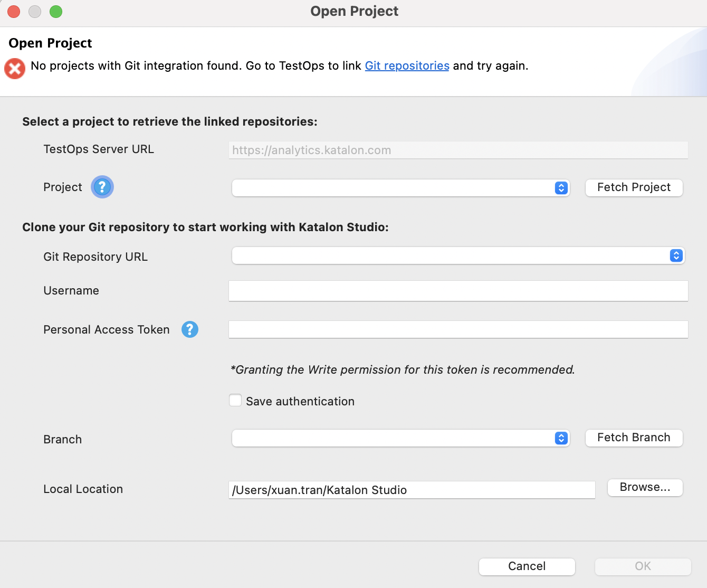This screenshot has width=707, height=588.
Task: Click the Fetch Project button
Action: 634,187
